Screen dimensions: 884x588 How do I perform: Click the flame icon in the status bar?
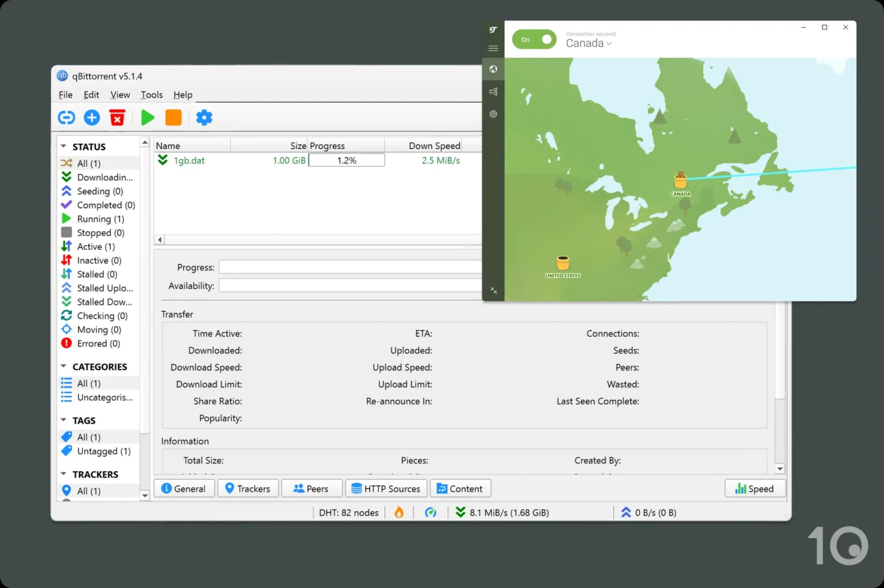tap(399, 512)
